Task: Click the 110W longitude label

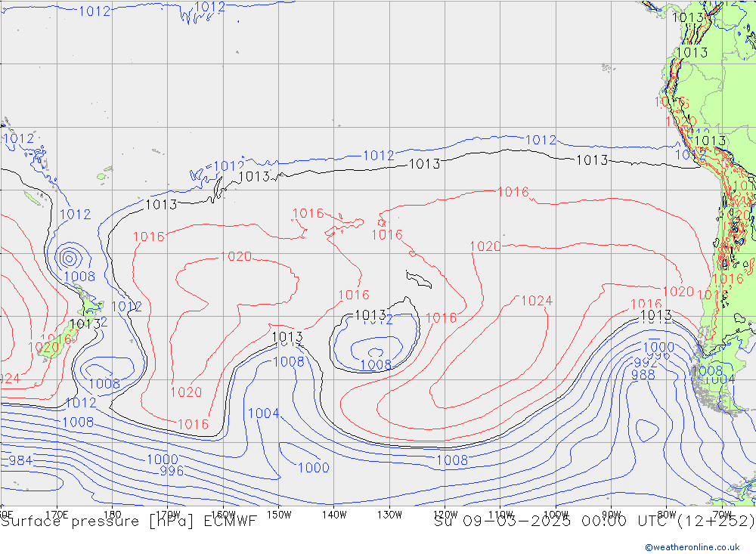Action: coord(500,515)
